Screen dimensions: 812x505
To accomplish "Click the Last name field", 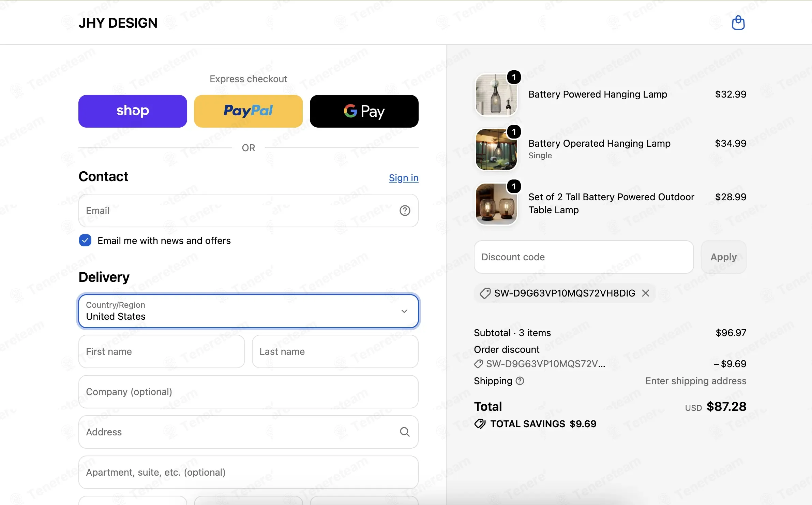I will click(335, 351).
